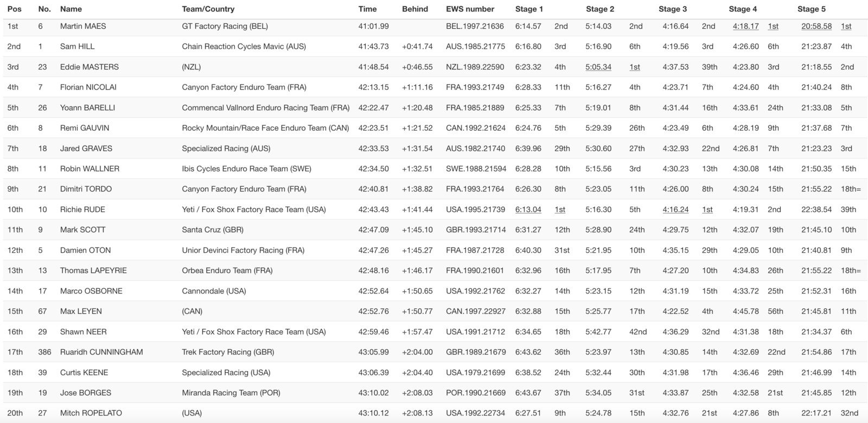This screenshot has width=868, height=423.
Task: Select rider name Dimitri TORDO
Action: pyautogui.click(x=86, y=189)
